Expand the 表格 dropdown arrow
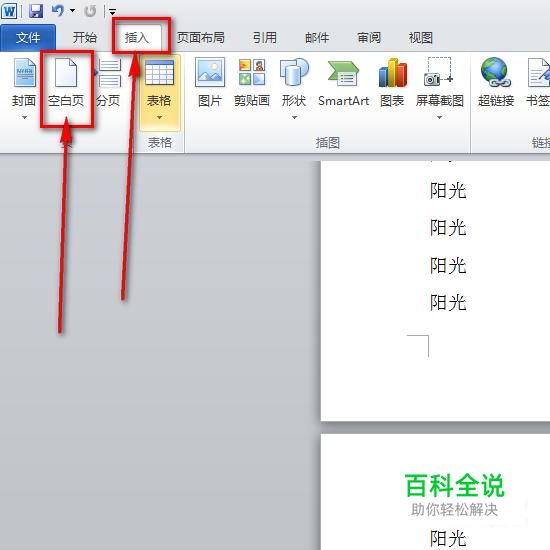Screen dimensions: 550x550 160,118
